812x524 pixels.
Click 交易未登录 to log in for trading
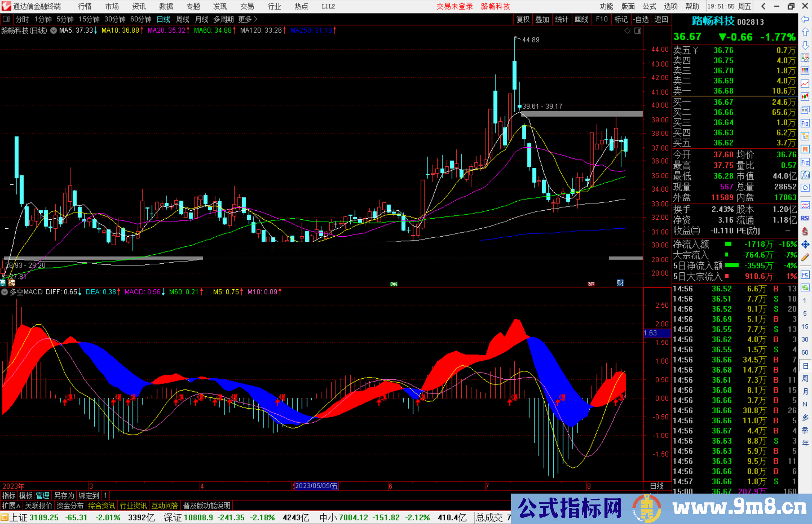click(x=454, y=6)
